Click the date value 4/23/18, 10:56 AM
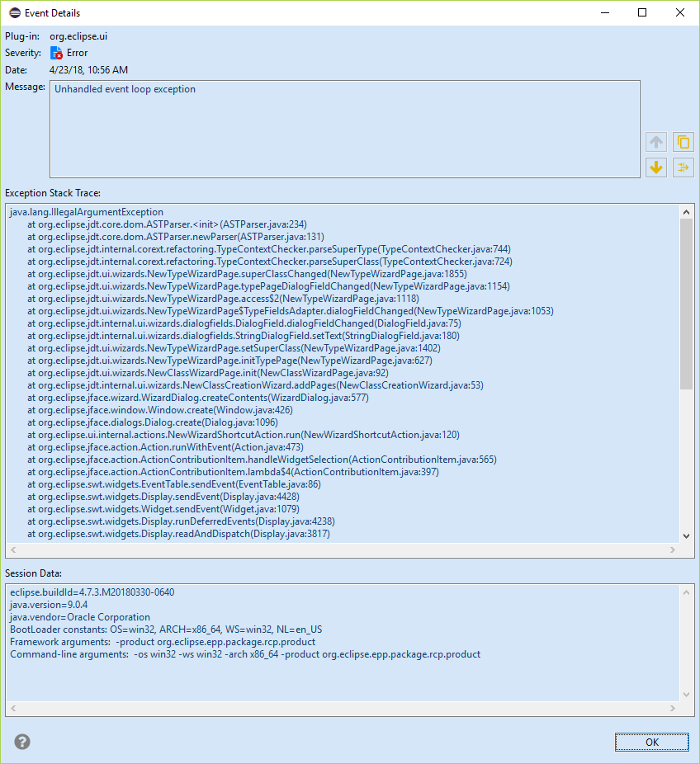The width and height of the screenshot is (700, 764). pos(88,70)
